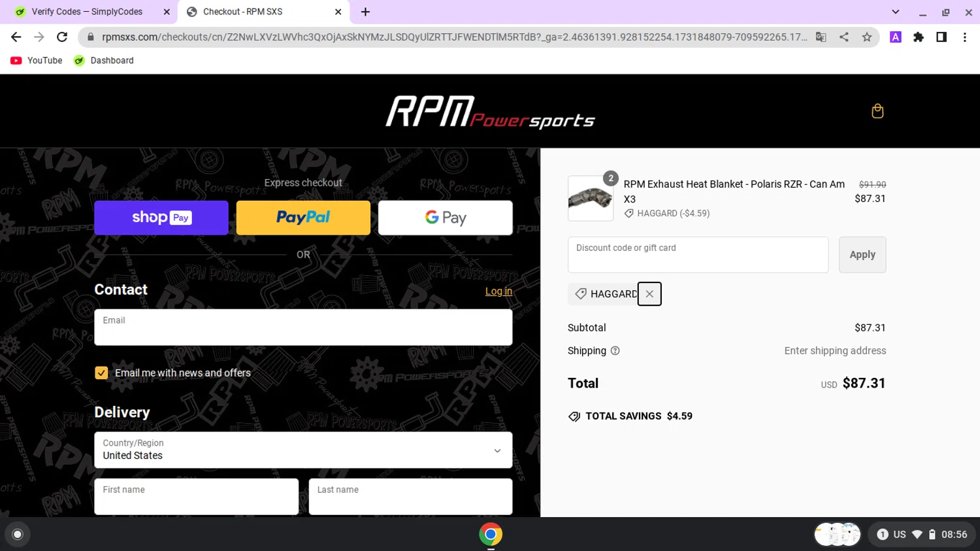Remove the HAGGARD discount code

[x=649, y=294]
